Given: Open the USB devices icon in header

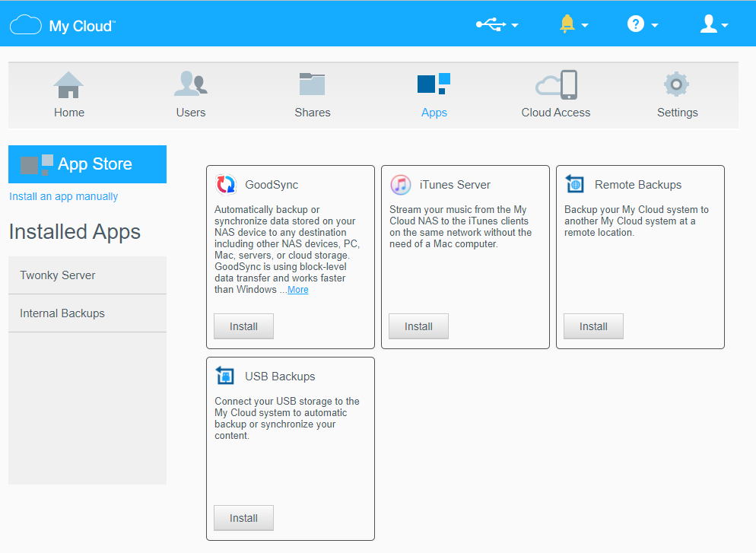Looking at the screenshot, I should point(491,24).
